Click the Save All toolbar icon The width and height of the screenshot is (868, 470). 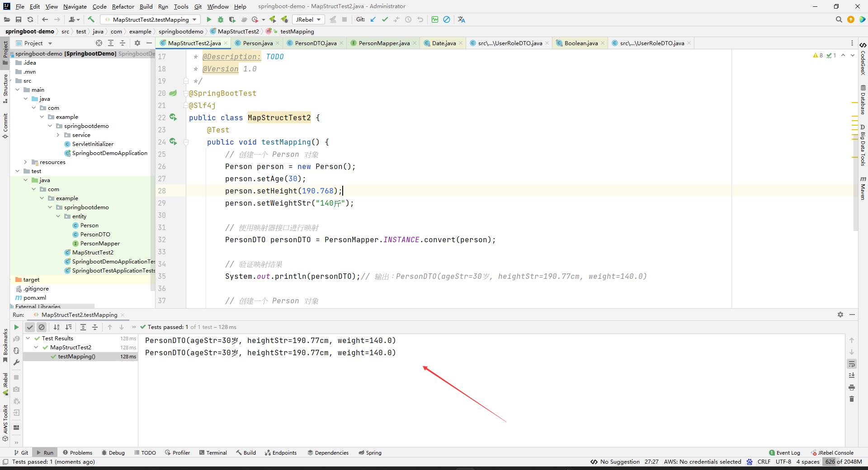coord(19,19)
